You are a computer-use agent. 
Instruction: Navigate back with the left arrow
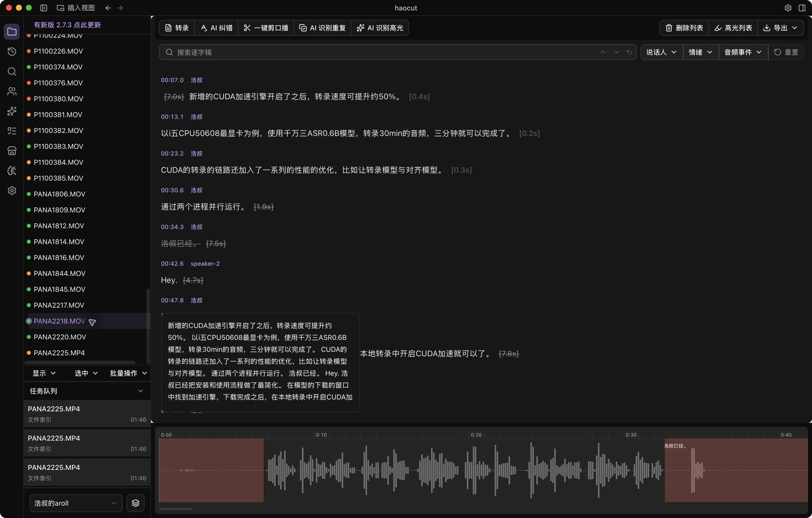[x=108, y=8]
